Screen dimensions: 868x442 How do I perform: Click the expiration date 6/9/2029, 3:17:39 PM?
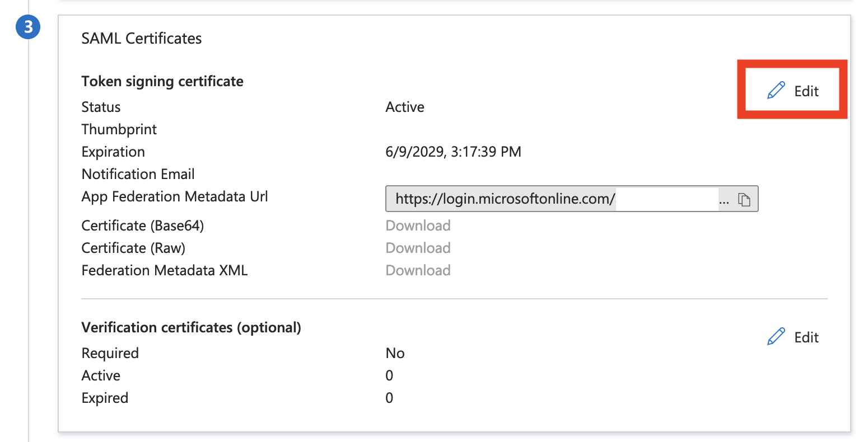point(453,152)
